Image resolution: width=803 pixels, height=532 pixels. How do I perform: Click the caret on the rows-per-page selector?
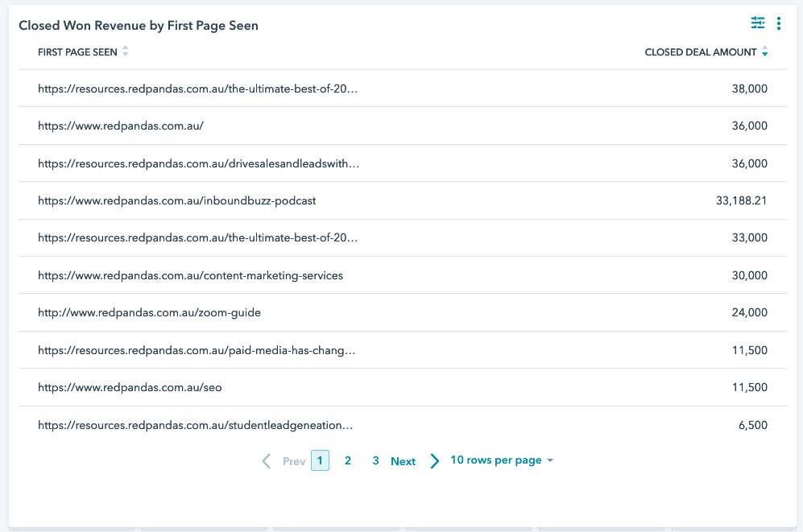click(548, 460)
